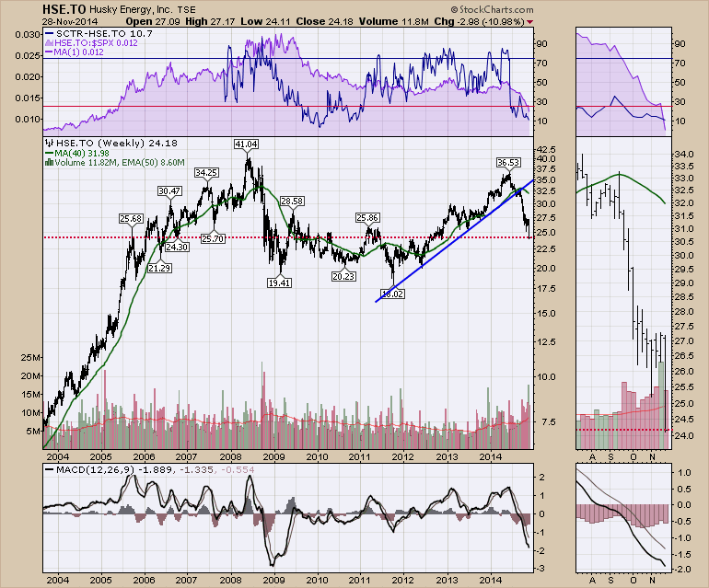Click the 21.29 low price label

point(159,268)
